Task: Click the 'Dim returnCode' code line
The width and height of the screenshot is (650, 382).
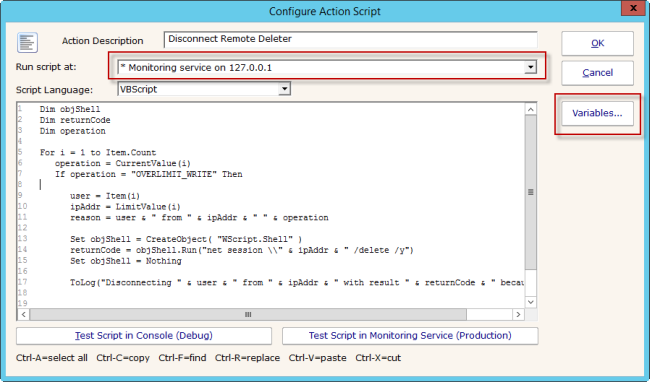Action: point(75,120)
